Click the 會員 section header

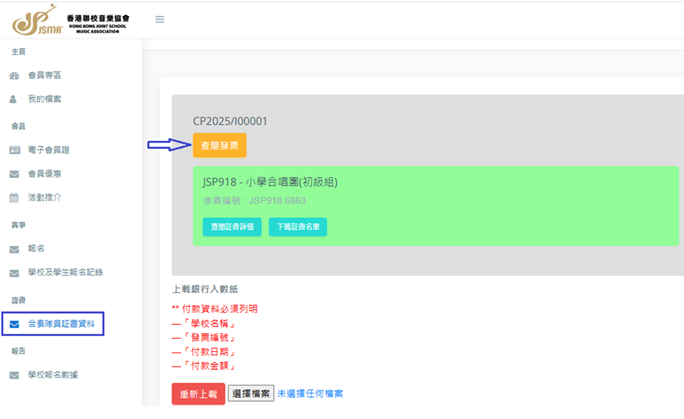click(18, 126)
